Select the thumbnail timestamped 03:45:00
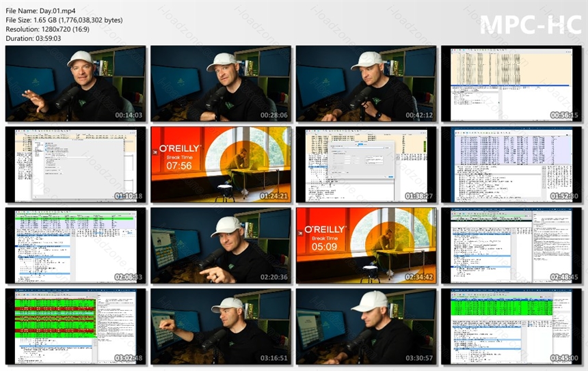Image resolution: width=588 pixels, height=371 pixels. tap(511, 327)
